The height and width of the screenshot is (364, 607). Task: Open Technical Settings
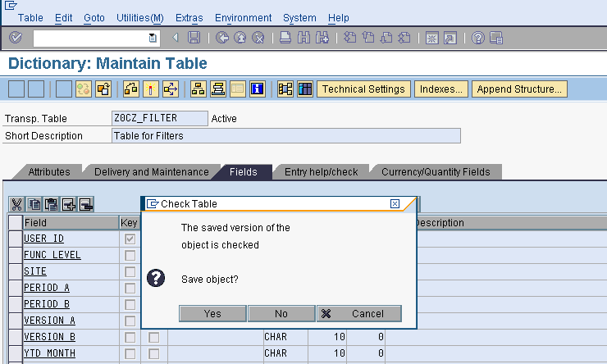(363, 89)
